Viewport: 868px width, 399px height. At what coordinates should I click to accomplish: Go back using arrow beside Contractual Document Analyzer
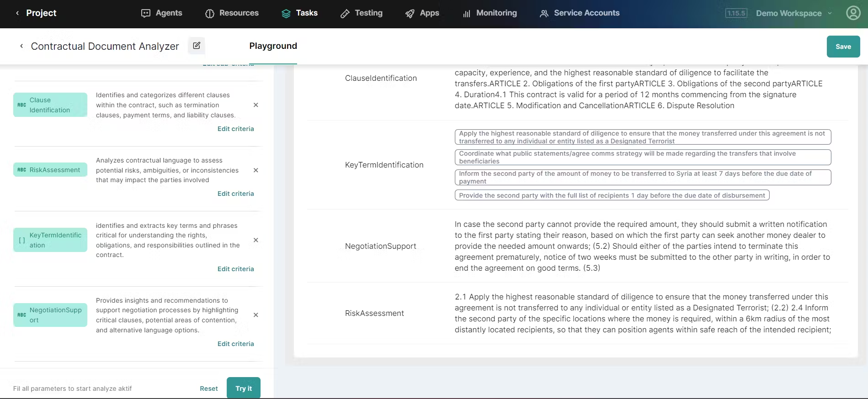pyautogui.click(x=21, y=46)
